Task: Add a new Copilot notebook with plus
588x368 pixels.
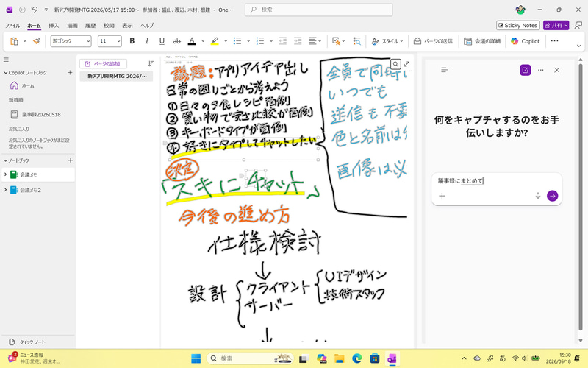Action: pos(70,72)
